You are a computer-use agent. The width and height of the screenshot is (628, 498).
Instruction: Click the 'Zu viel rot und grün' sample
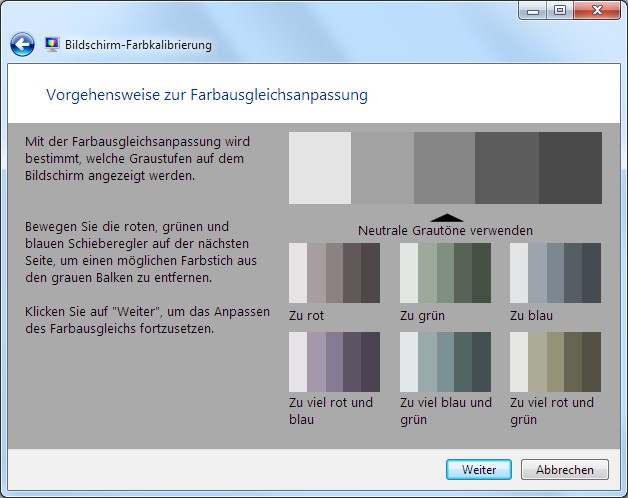(x=556, y=362)
